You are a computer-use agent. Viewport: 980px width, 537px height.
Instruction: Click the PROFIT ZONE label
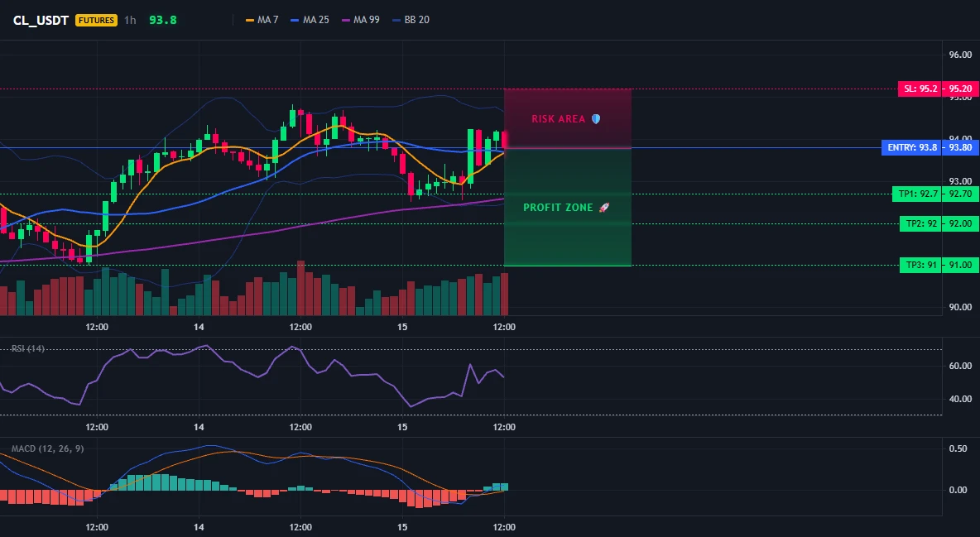pyautogui.click(x=558, y=208)
